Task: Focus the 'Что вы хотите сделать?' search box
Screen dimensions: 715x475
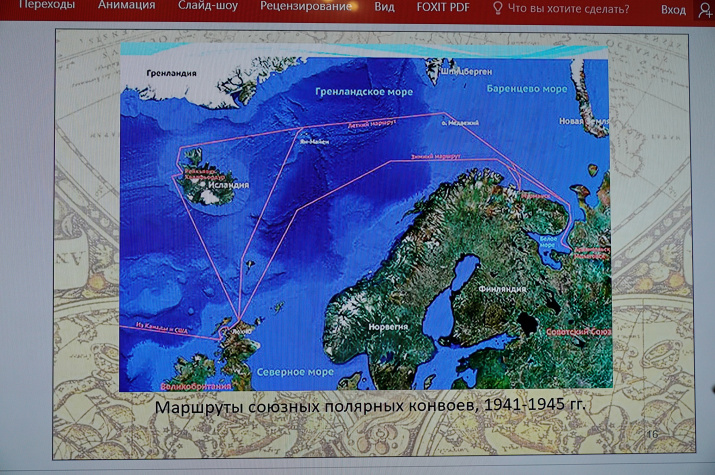Action: [x=568, y=9]
